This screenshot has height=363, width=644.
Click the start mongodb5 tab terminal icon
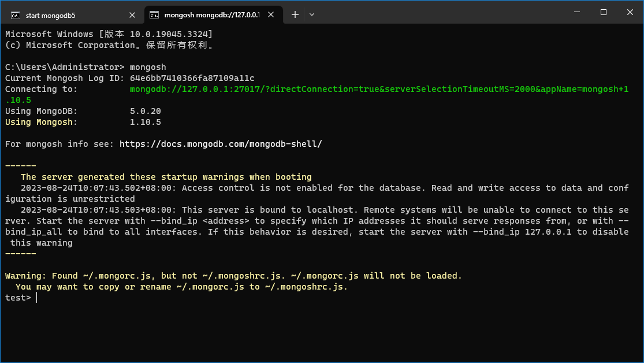(16, 16)
